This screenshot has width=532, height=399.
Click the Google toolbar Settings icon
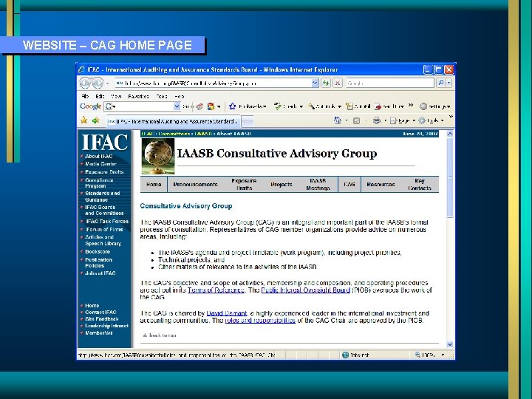tap(423, 106)
